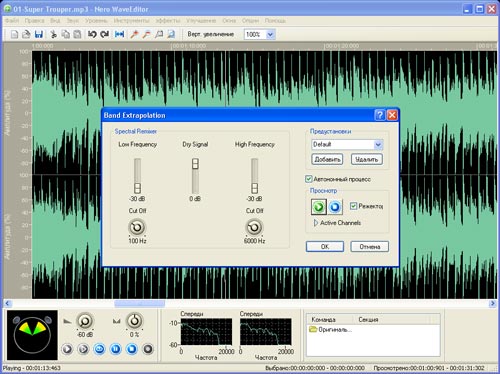
Task: Click the New file toolbar icon
Action: click(x=14, y=34)
